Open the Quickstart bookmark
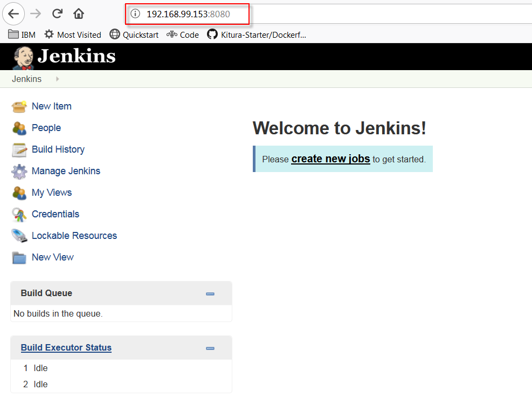 134,35
